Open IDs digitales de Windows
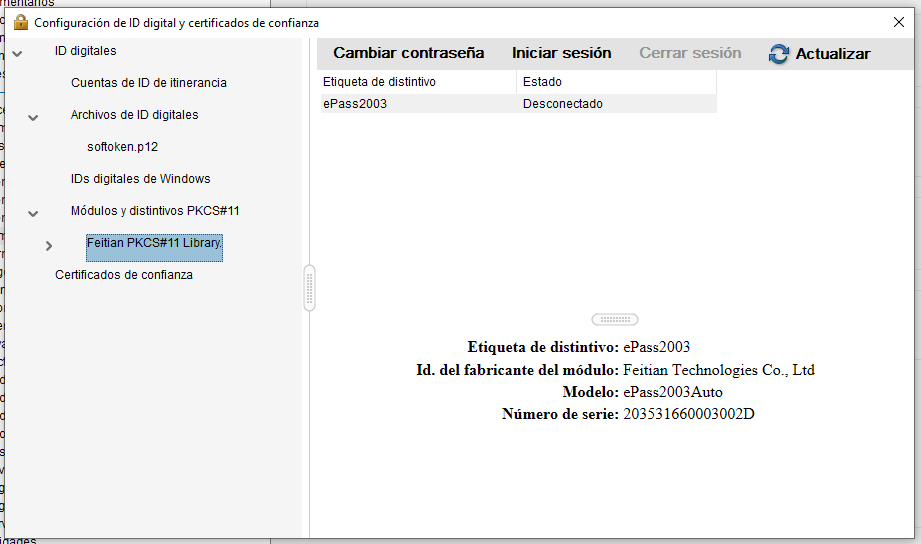 140,179
